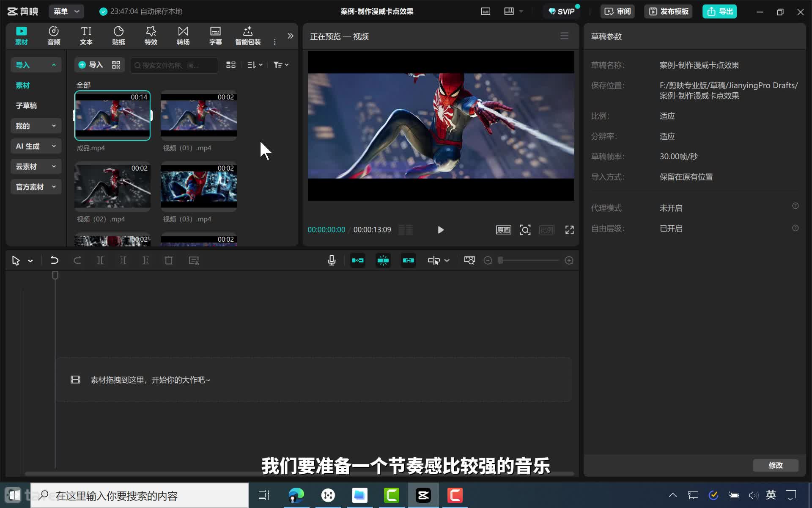The width and height of the screenshot is (812, 508).
Task: Click the timeline playhead marker
Action: (55, 276)
